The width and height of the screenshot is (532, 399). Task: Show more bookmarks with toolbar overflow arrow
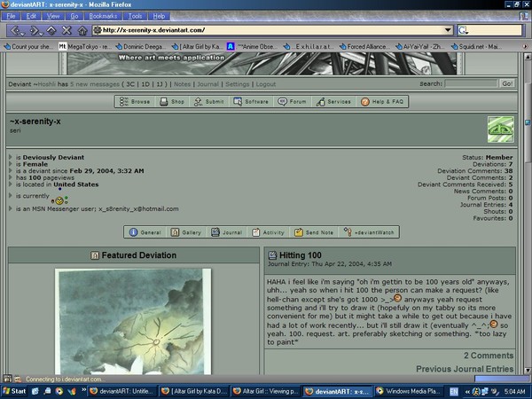tap(525, 46)
